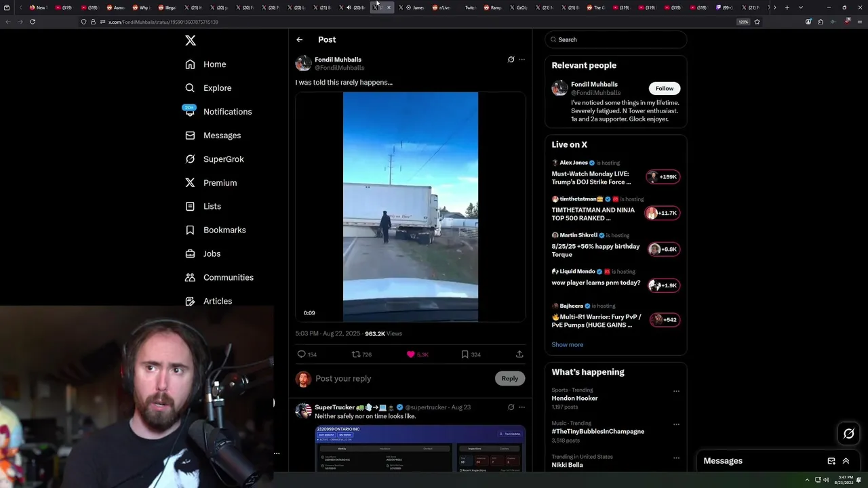Click in the Post your reply field
868x488 pixels.
tap(403, 379)
